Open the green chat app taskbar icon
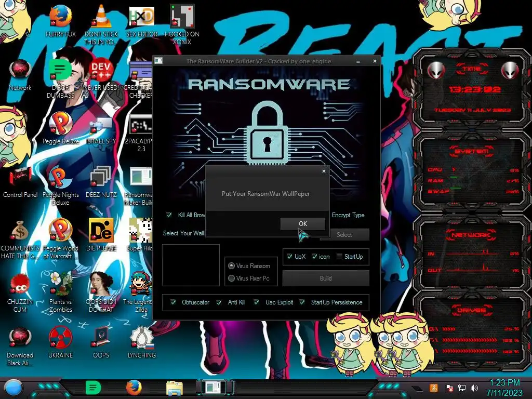The height and width of the screenshot is (399, 532). pos(93,388)
